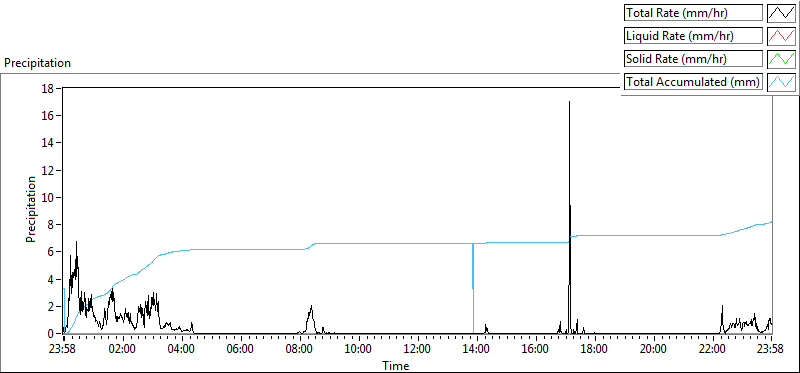Click the Total Accumulated blue plot icon
Screen dimensions: 800x373
coord(782,82)
